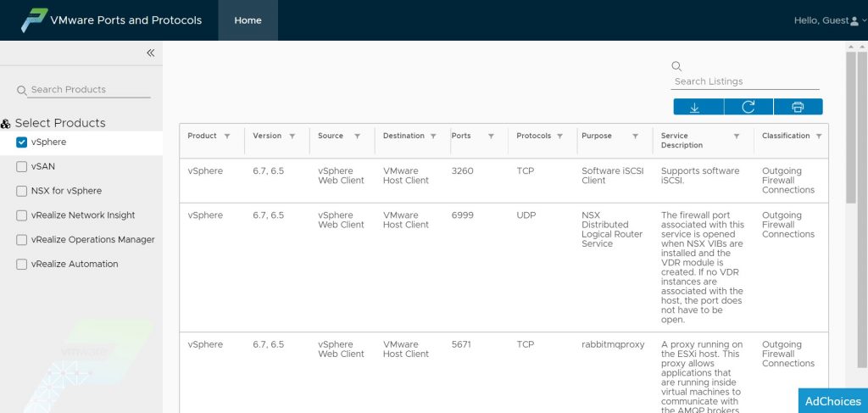
Task: Collapse the sidebar with double-chevron icon
Action: click(150, 53)
